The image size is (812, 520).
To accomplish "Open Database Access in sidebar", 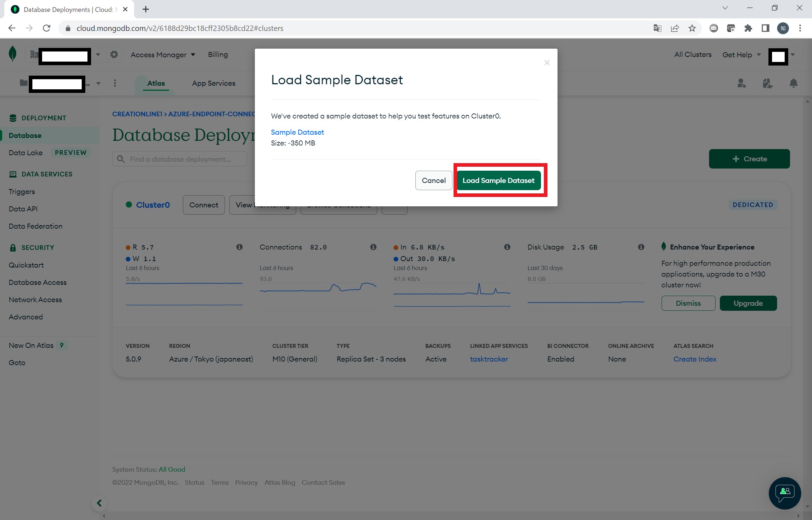I will (37, 282).
